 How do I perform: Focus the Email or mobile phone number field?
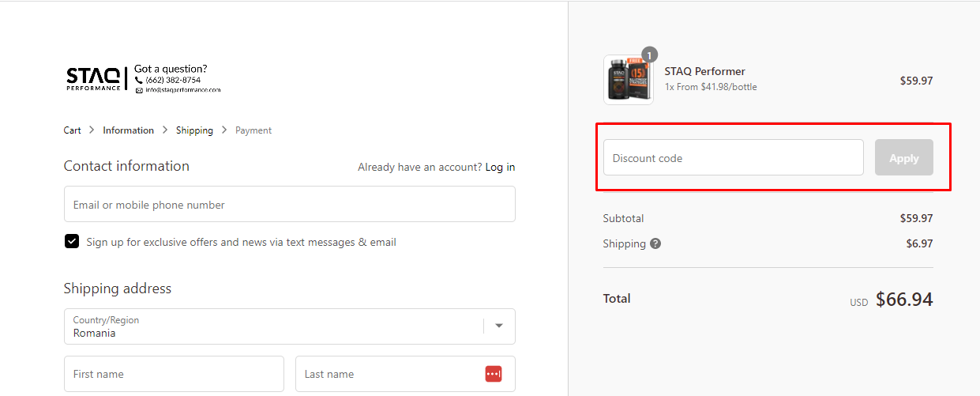pyautogui.click(x=289, y=204)
